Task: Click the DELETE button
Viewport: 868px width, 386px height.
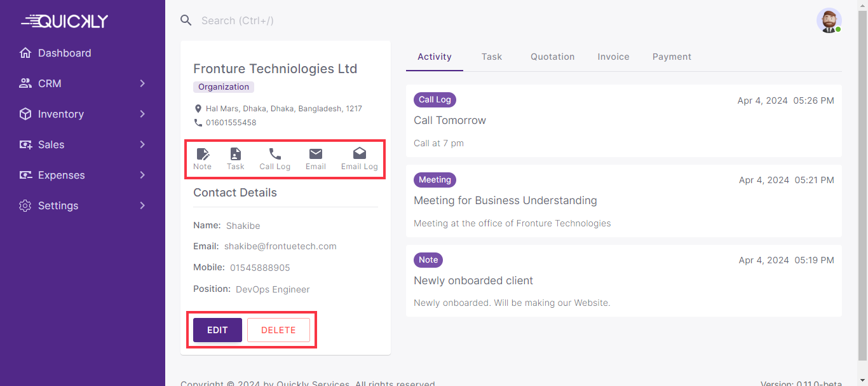Action: point(278,330)
